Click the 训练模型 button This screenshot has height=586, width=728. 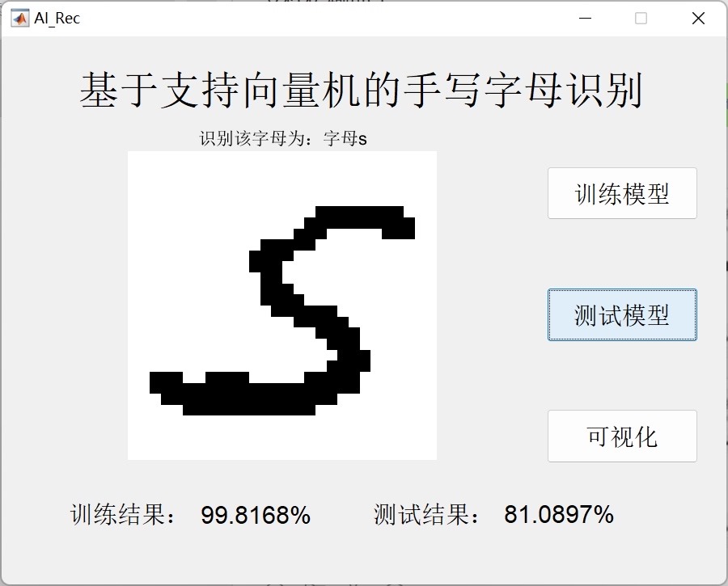click(x=622, y=193)
